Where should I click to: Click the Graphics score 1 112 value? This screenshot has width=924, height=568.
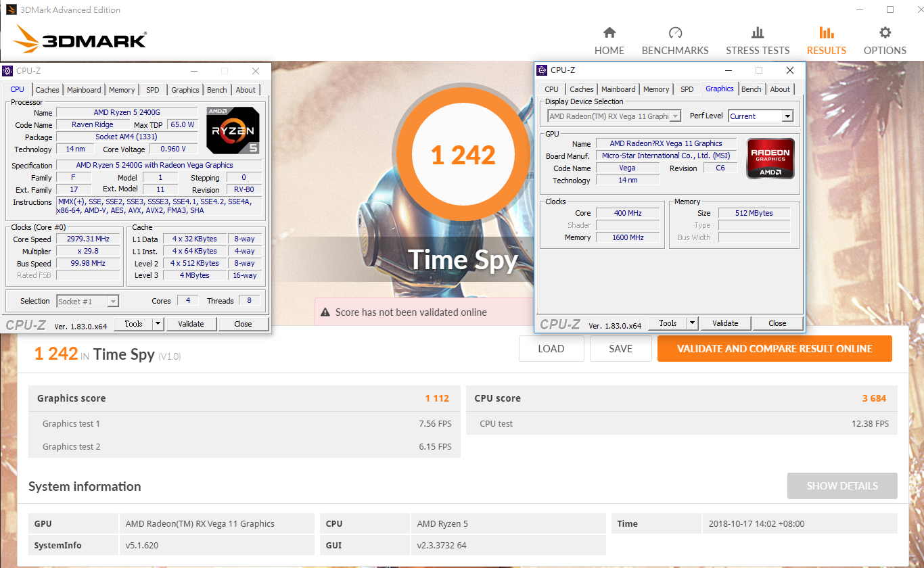[437, 398]
